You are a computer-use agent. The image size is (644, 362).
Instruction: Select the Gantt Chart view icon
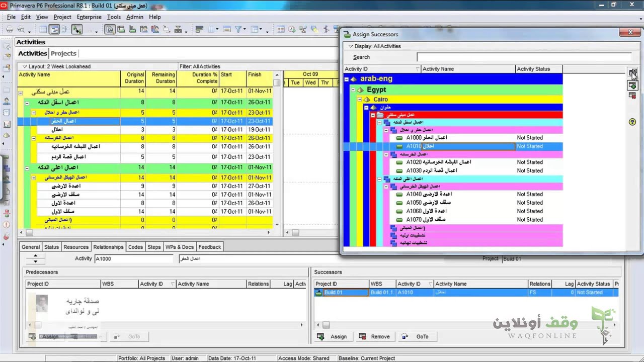coord(54,30)
